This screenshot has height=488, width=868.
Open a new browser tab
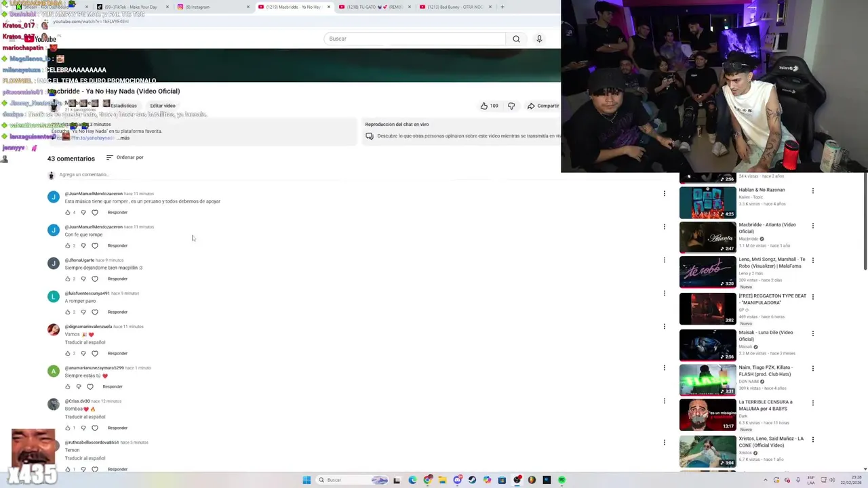[502, 7]
